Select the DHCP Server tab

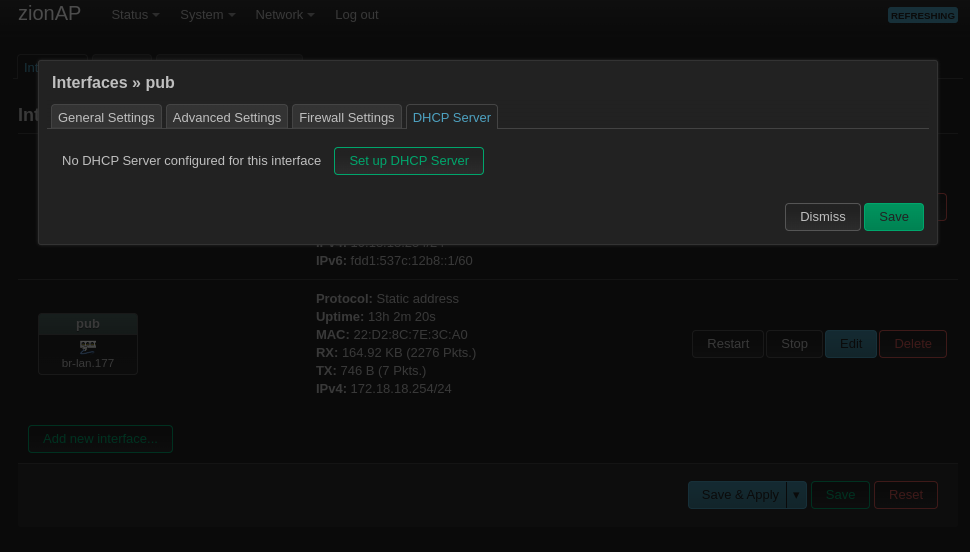tap(452, 117)
